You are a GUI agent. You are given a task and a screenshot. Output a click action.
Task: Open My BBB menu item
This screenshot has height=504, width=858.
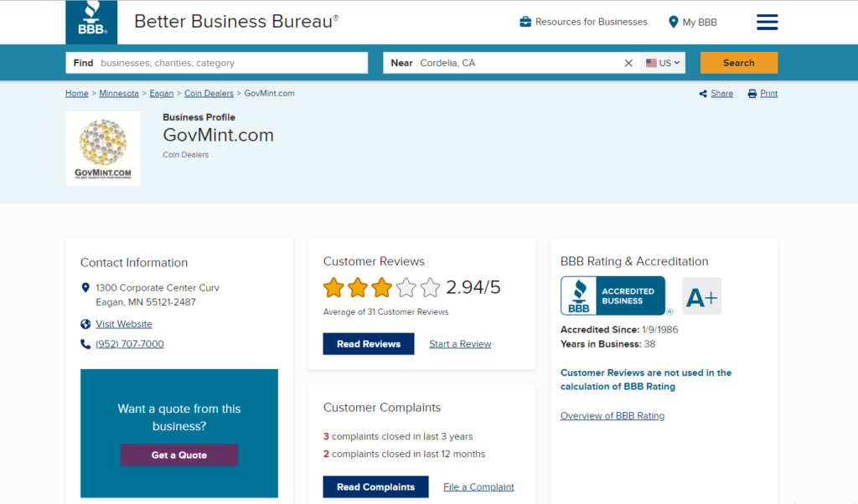[700, 23]
